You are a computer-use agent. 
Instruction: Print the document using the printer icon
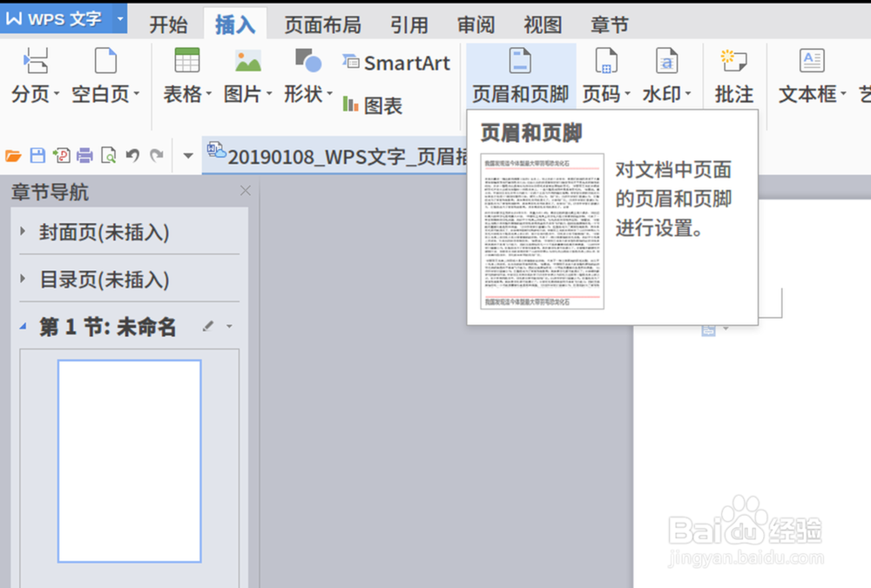(x=84, y=154)
